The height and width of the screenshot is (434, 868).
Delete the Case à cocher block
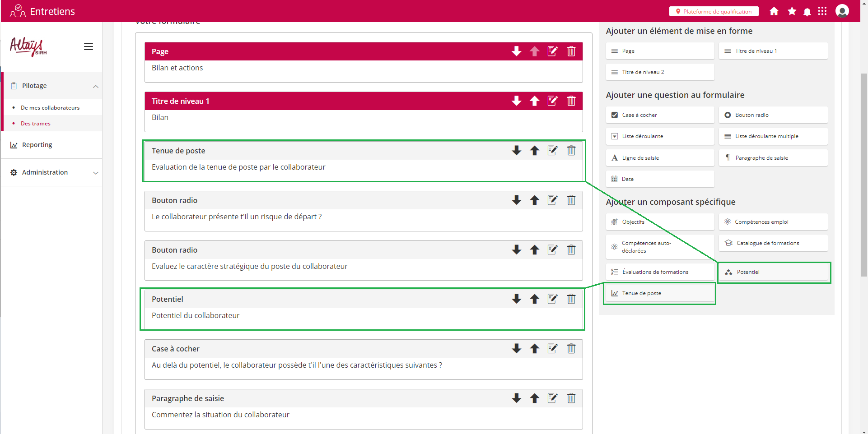tap(571, 349)
